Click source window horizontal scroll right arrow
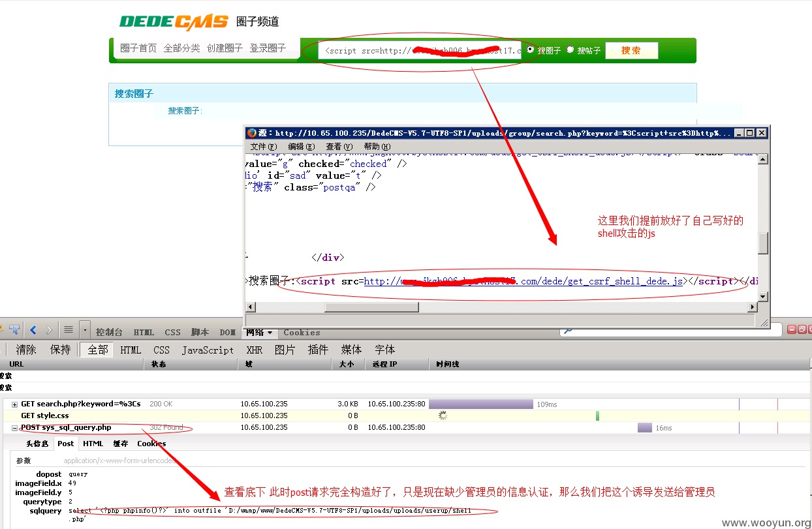 pyautogui.click(x=752, y=307)
